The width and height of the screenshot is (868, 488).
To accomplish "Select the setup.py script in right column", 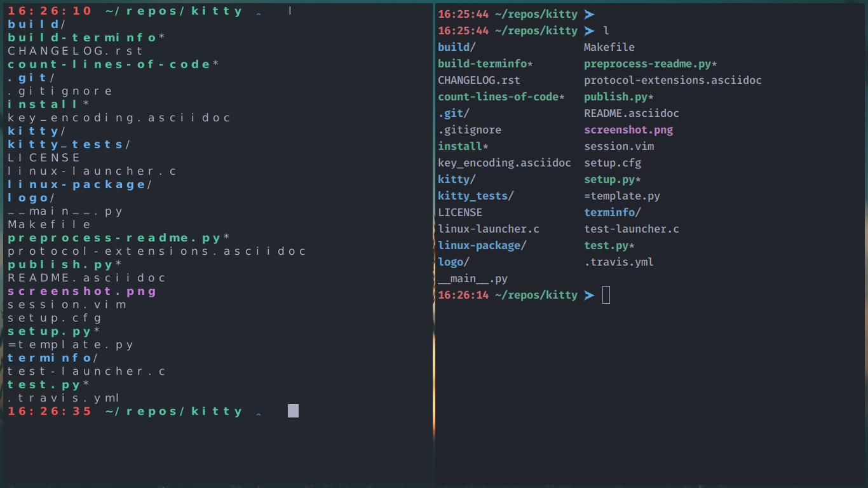I will (605, 179).
